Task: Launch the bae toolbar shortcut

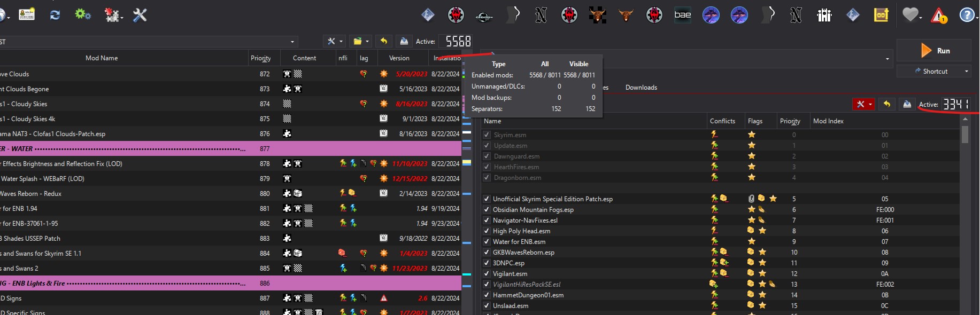Action: 683,15
